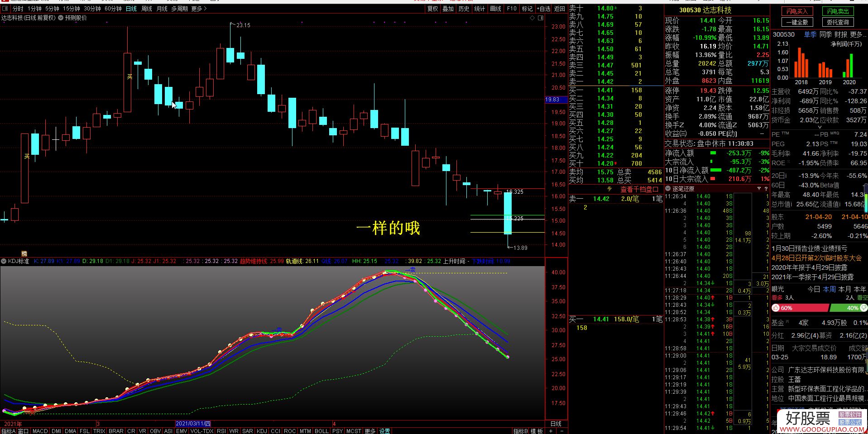Click the 一键全撤 cancel-all button

coord(797,22)
